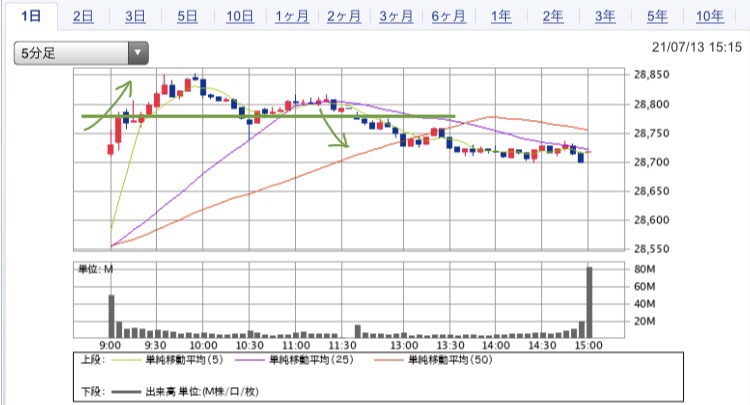Click the dropdown arrow beside 5分足
The width and height of the screenshot is (750, 405).
click(138, 53)
